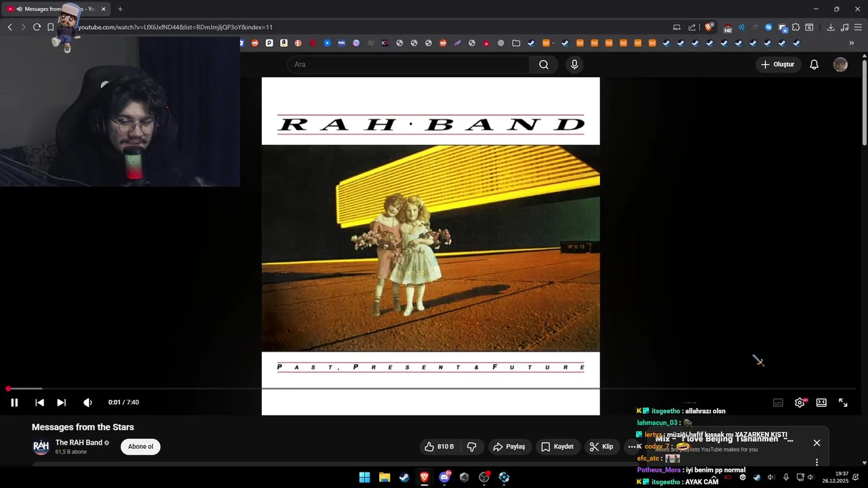The width and height of the screenshot is (868, 488).
Task: Submit search with magnifier icon
Action: coord(544,64)
